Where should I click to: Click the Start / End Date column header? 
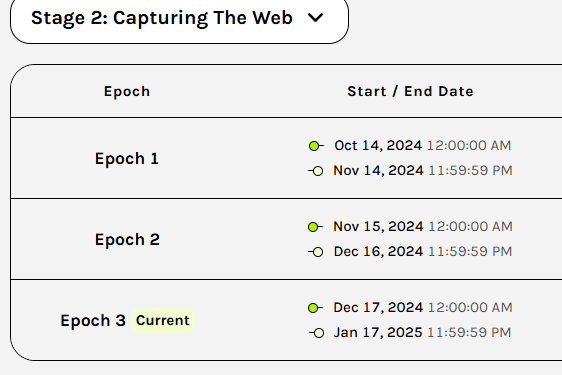pos(410,91)
